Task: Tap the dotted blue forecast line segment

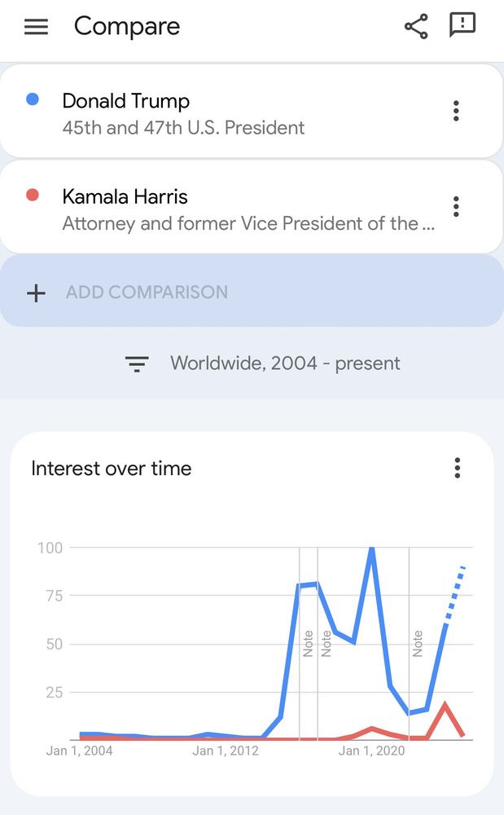Action: pyautogui.click(x=454, y=594)
